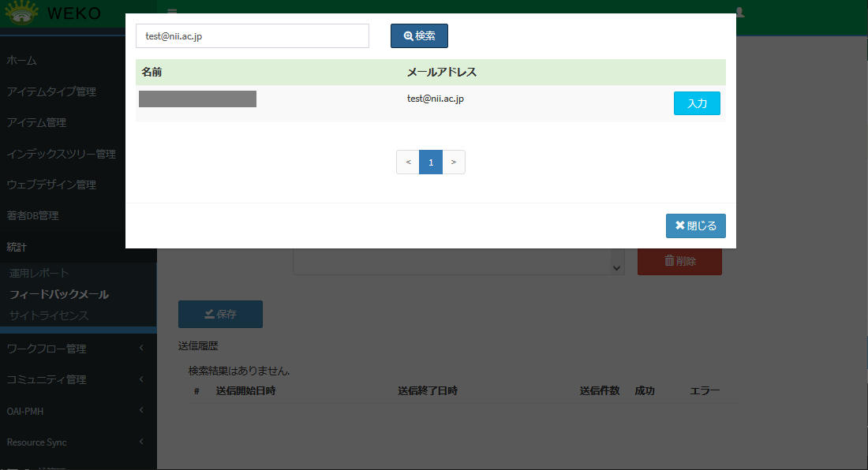Screen dimensions: 868x470
Task: Select page 1 in pagination
Action: [x=431, y=162]
